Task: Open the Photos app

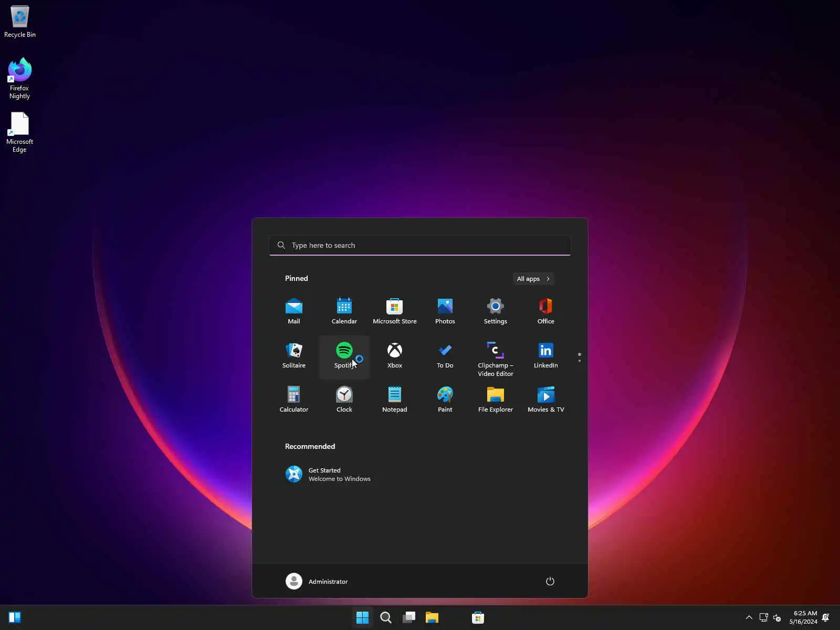Action: pyautogui.click(x=445, y=311)
